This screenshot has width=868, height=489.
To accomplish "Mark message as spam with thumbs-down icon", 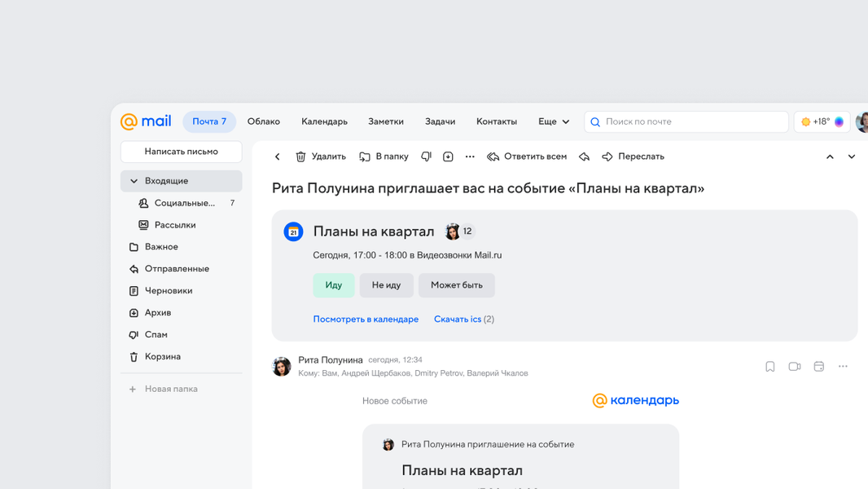I will [x=426, y=156].
